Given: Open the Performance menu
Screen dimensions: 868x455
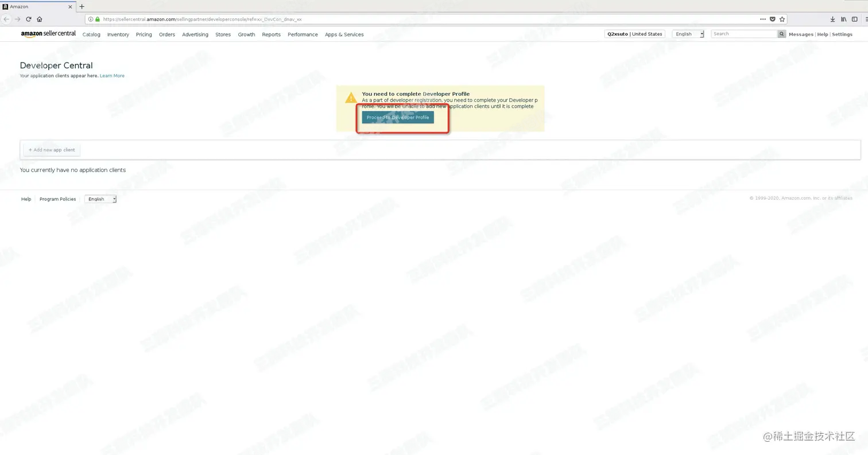Looking at the screenshot, I should pyautogui.click(x=303, y=34).
